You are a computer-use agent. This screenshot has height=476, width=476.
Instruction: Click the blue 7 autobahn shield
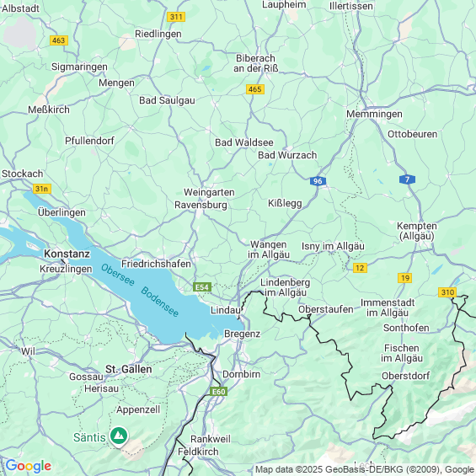click(407, 179)
